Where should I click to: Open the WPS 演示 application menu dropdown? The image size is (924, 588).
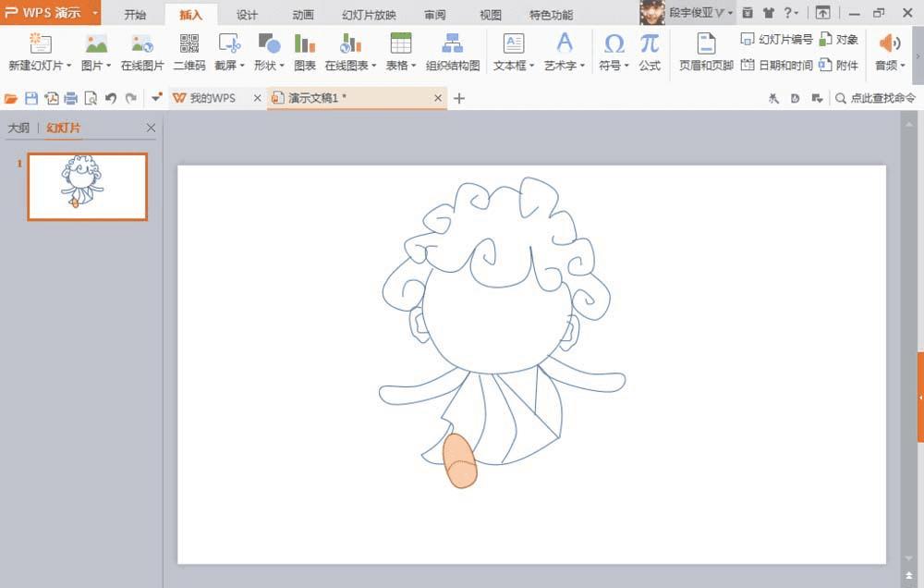95,12
